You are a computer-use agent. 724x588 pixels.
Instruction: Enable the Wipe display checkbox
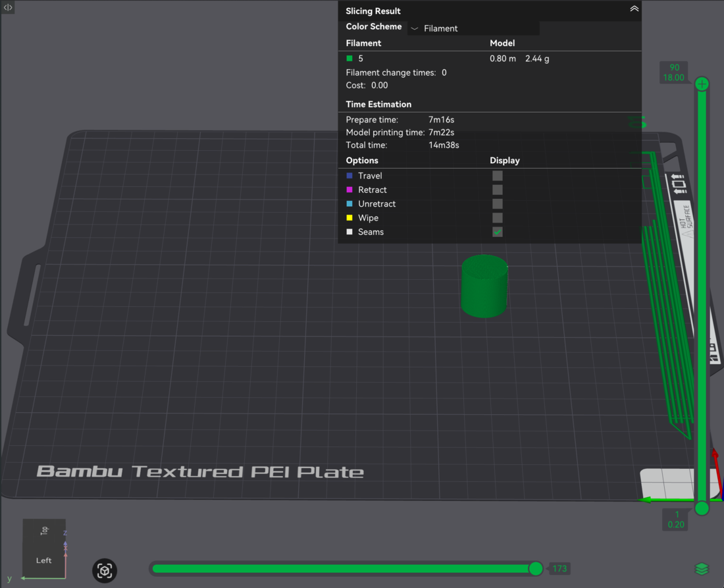point(498,218)
